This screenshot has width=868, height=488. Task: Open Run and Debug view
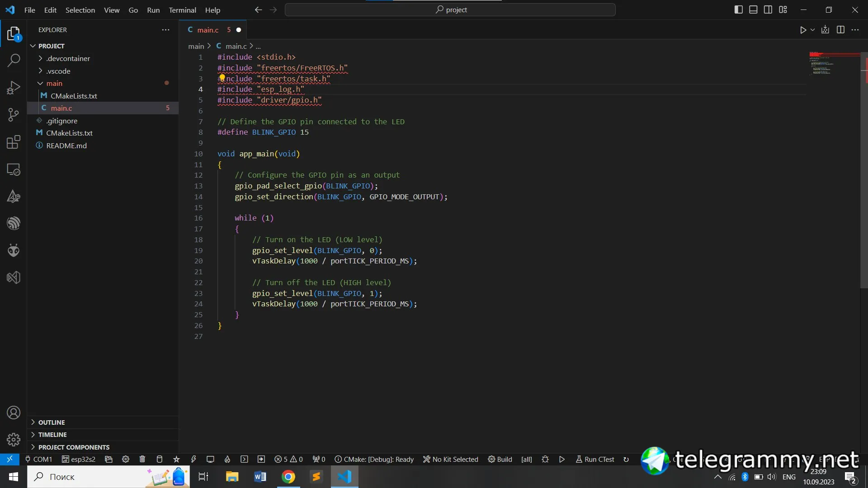pos(14,88)
